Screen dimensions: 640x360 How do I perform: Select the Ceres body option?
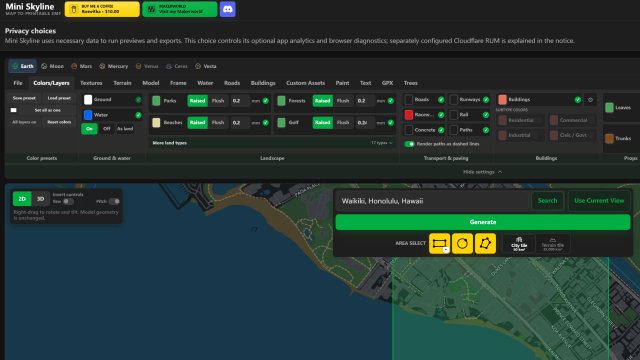[177, 66]
